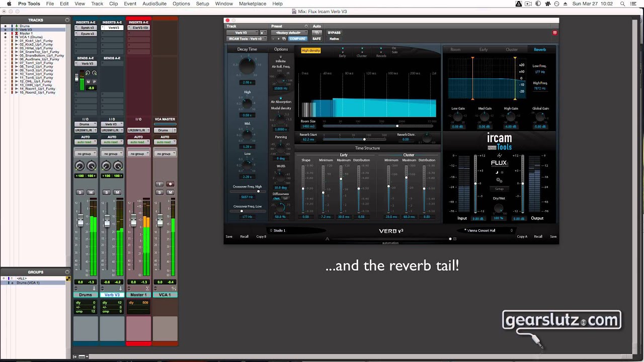Click the red target icon in plugin header
The height and width of the screenshot is (362, 644).
555,33
